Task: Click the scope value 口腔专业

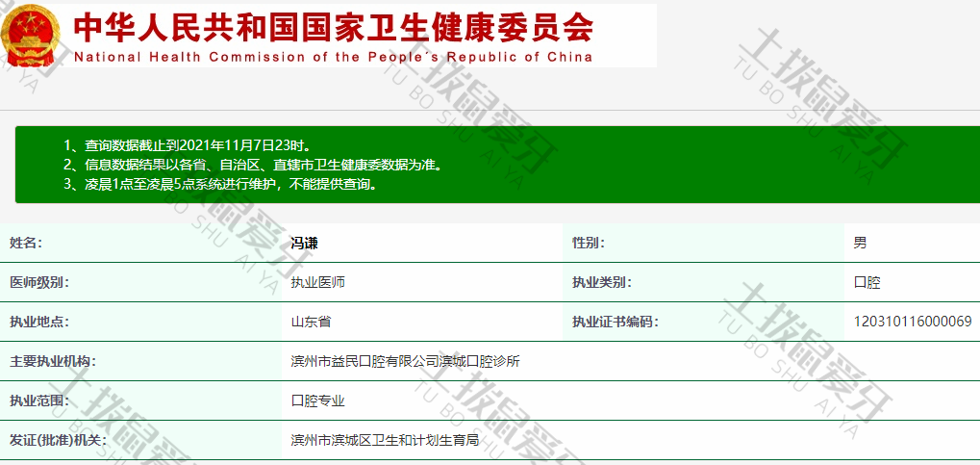Action: [317, 401]
